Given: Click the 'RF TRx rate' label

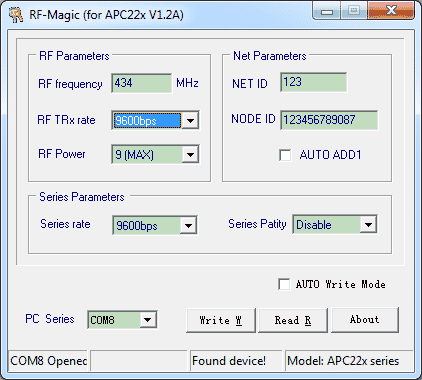Looking at the screenshot, I should [66, 120].
